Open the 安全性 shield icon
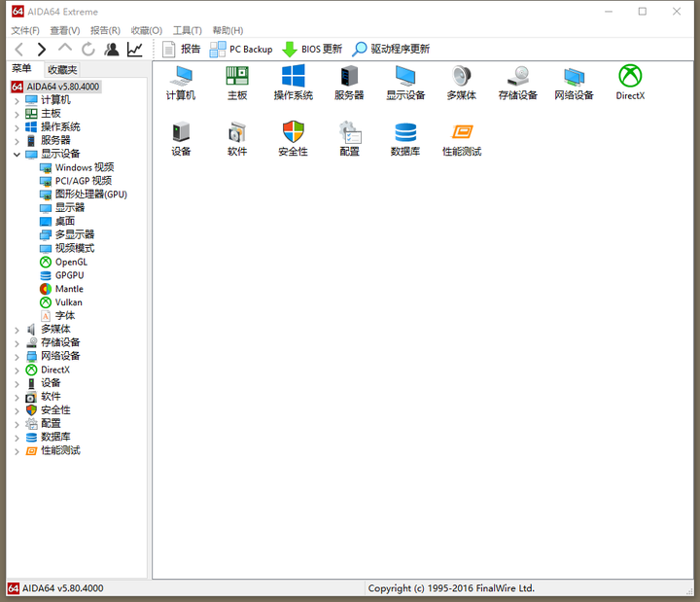The width and height of the screenshot is (700, 602). tap(293, 133)
